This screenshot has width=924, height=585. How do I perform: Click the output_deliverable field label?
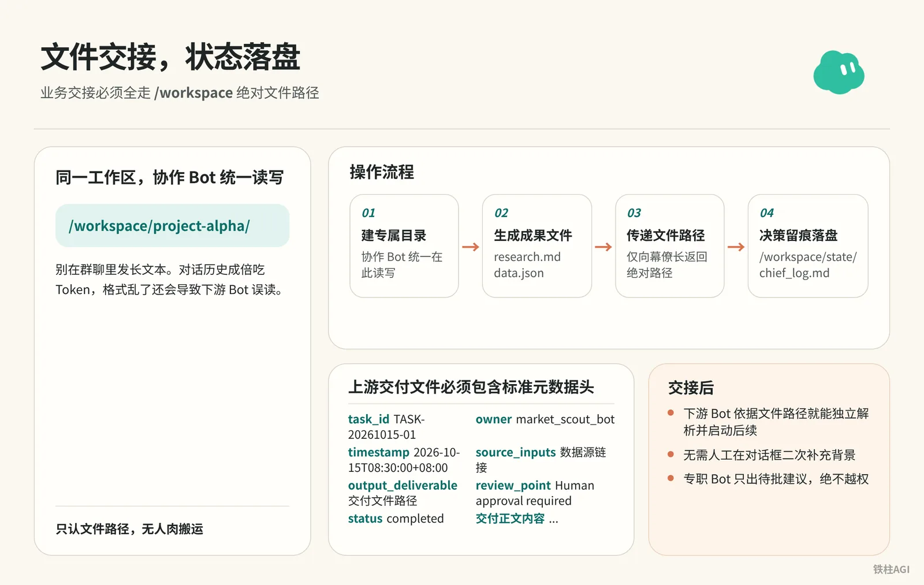pyautogui.click(x=403, y=485)
